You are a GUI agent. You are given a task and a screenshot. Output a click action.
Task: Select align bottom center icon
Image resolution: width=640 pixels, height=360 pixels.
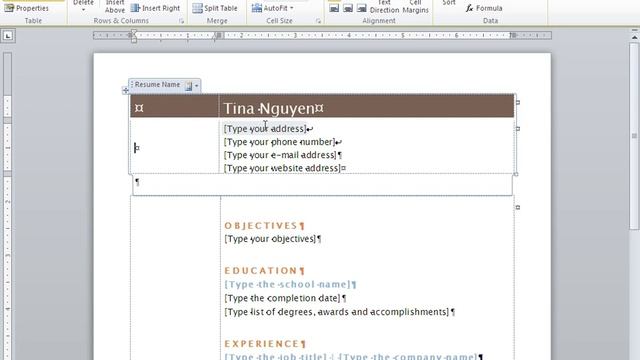click(x=348, y=8)
